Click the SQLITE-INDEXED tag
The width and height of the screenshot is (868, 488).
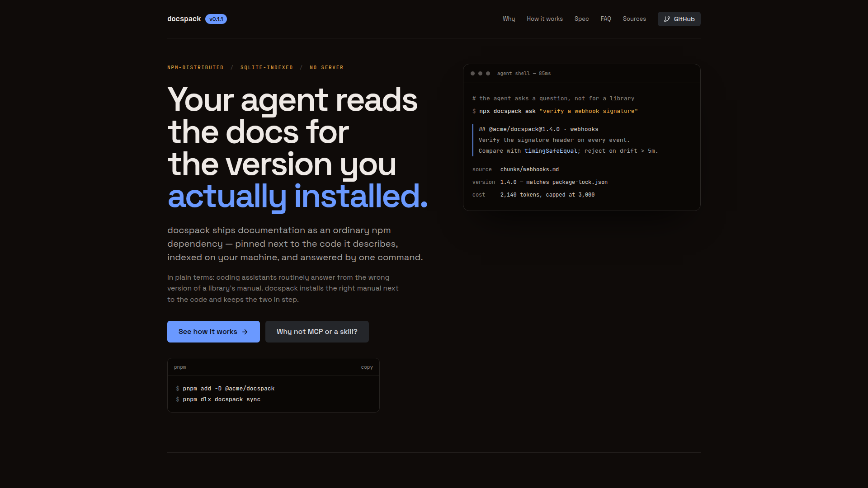click(x=267, y=68)
